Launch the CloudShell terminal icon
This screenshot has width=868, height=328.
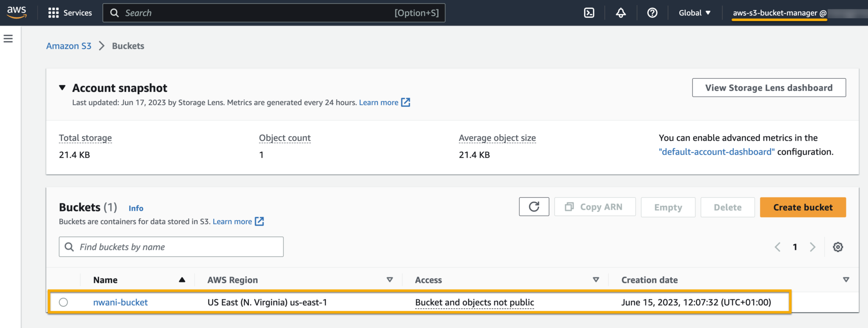click(589, 13)
